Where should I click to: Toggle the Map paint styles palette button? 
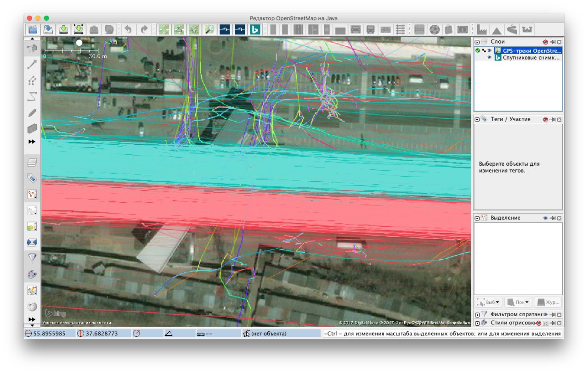point(32,274)
